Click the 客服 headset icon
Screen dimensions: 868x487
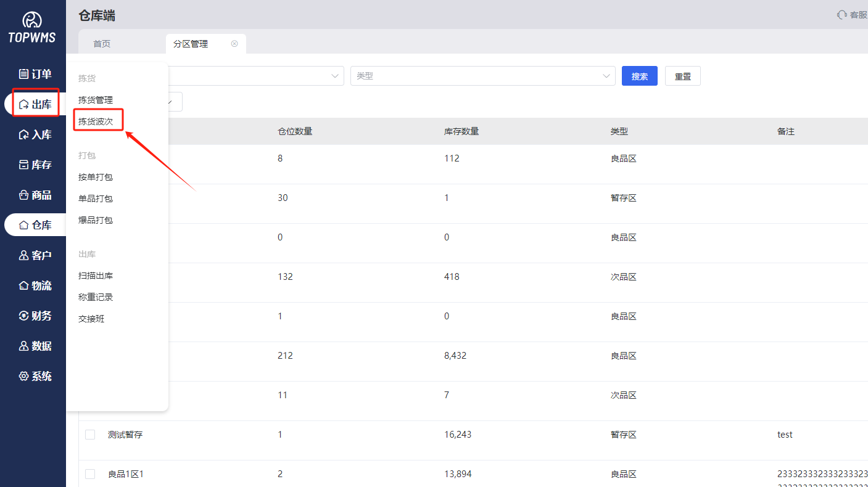point(841,15)
